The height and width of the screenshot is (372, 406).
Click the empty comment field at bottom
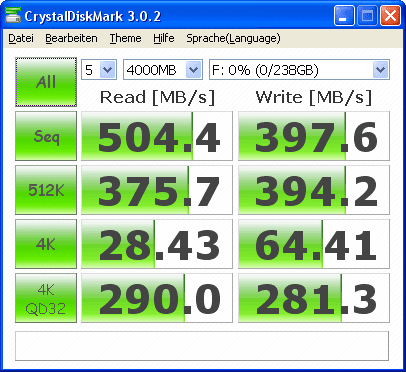pyautogui.click(x=202, y=346)
